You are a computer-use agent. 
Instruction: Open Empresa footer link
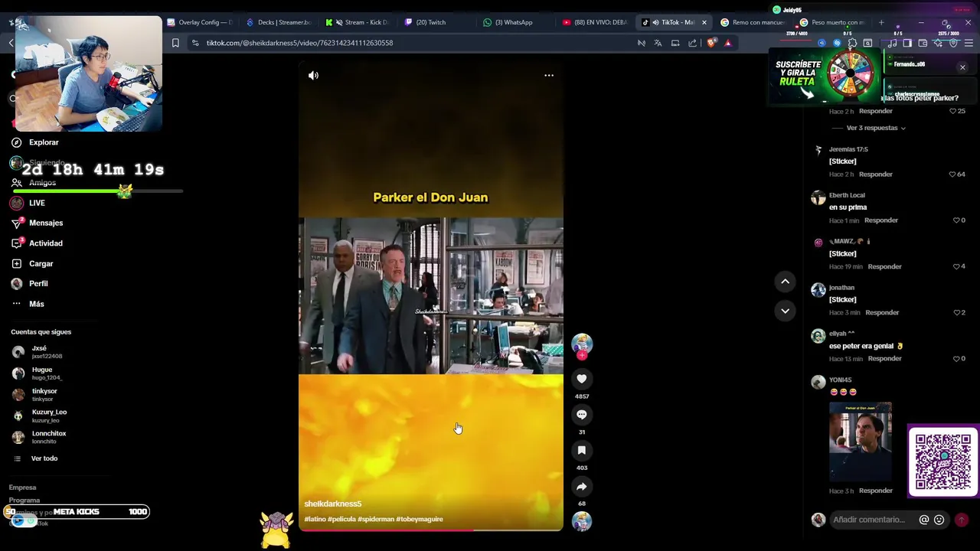[x=22, y=487]
